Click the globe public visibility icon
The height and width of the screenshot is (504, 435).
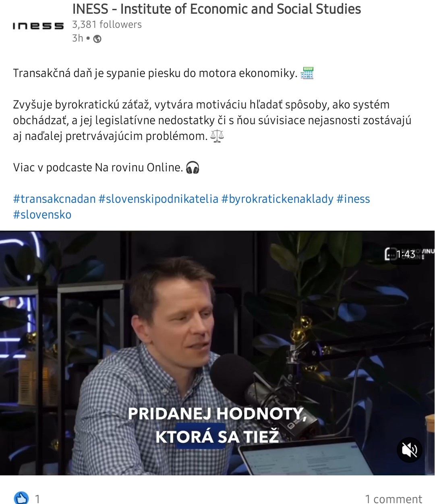97,39
